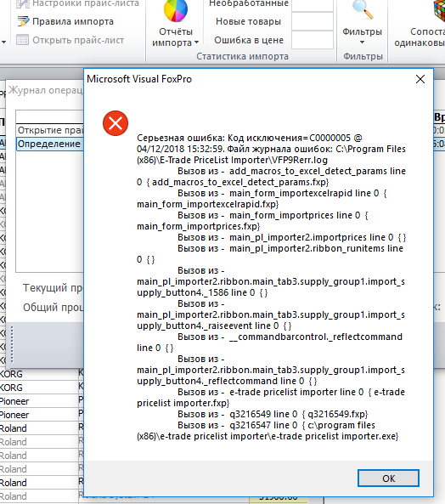
Task: Click the Настройки прайс-листа icon
Action: point(23,3)
